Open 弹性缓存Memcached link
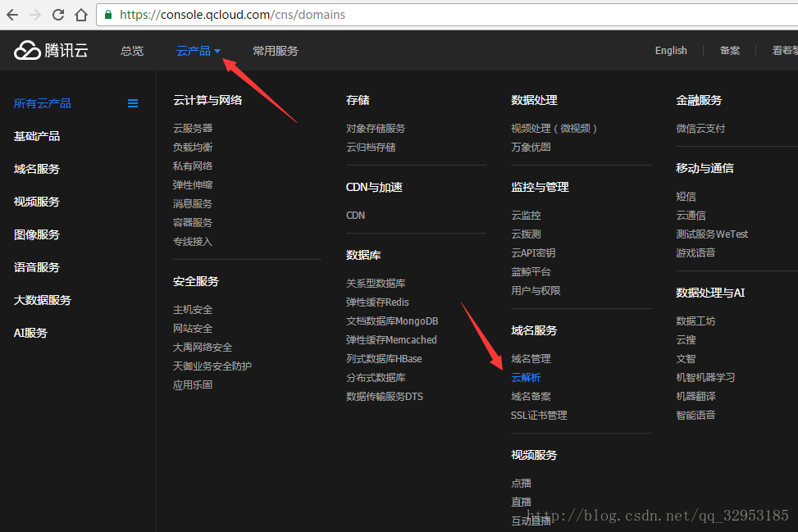Viewport: 798px width, 532px height. click(391, 339)
